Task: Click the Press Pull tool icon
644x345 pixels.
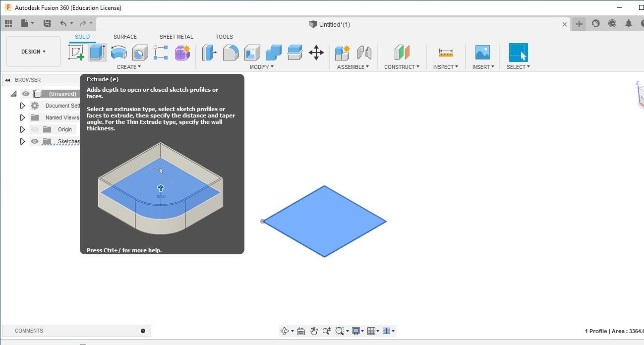Action: pyautogui.click(x=209, y=52)
